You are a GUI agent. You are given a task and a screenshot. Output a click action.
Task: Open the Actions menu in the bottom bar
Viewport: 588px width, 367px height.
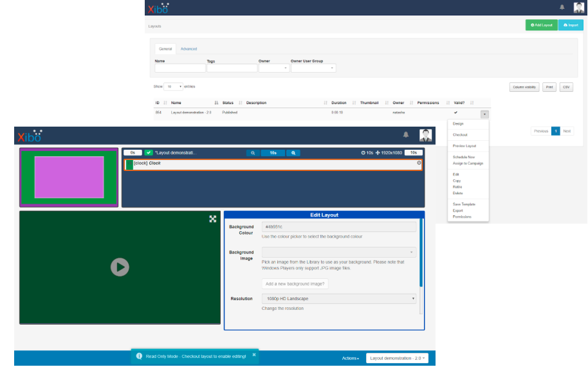coord(350,359)
